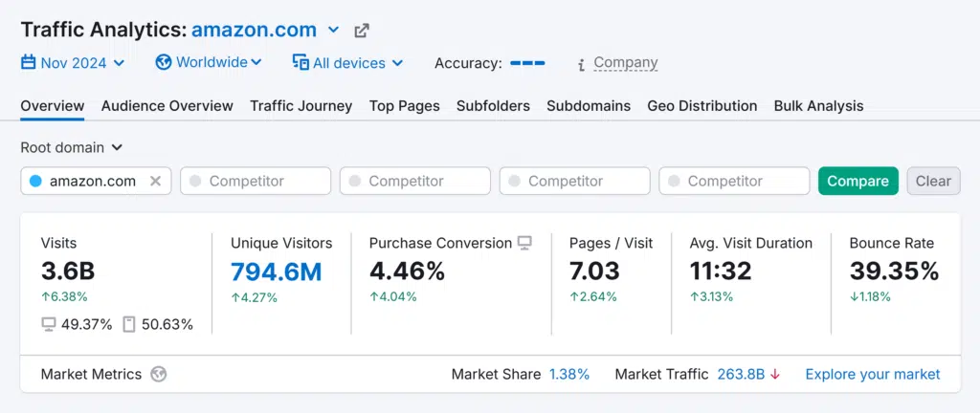The image size is (980, 413).
Task: Click the red down arrow by Market Traffic
Action: click(775, 374)
